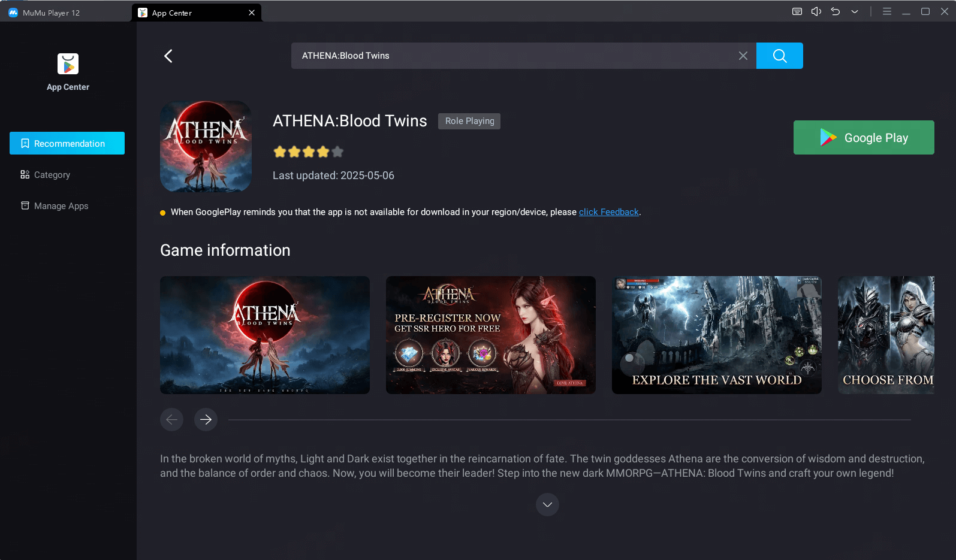The width and height of the screenshot is (956, 560).
Task: Click the Game information heading
Action: tap(225, 250)
